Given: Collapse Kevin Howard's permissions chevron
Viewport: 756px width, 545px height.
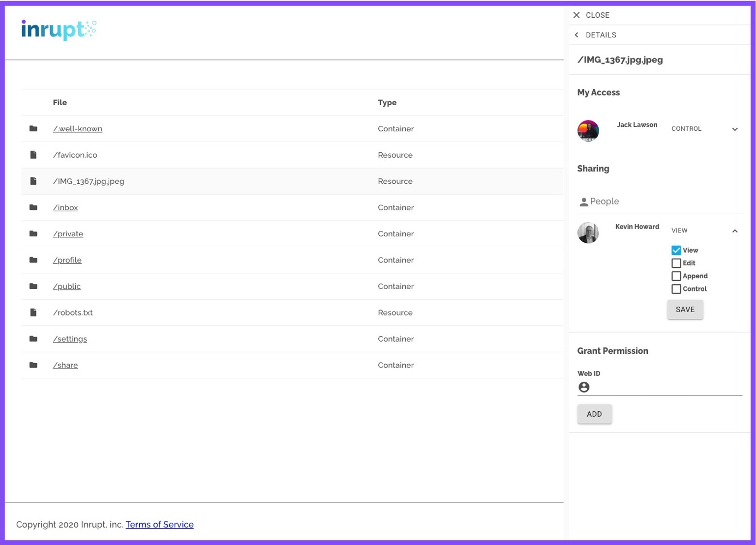Looking at the screenshot, I should [735, 231].
